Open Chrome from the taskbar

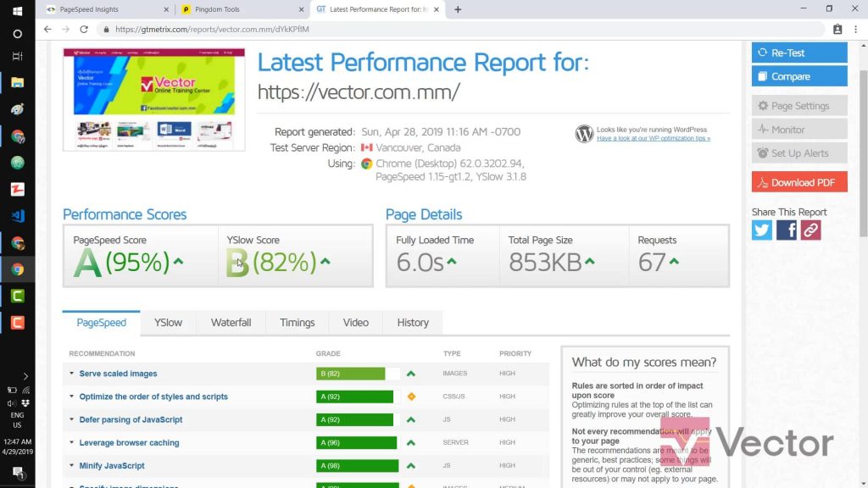(x=18, y=269)
